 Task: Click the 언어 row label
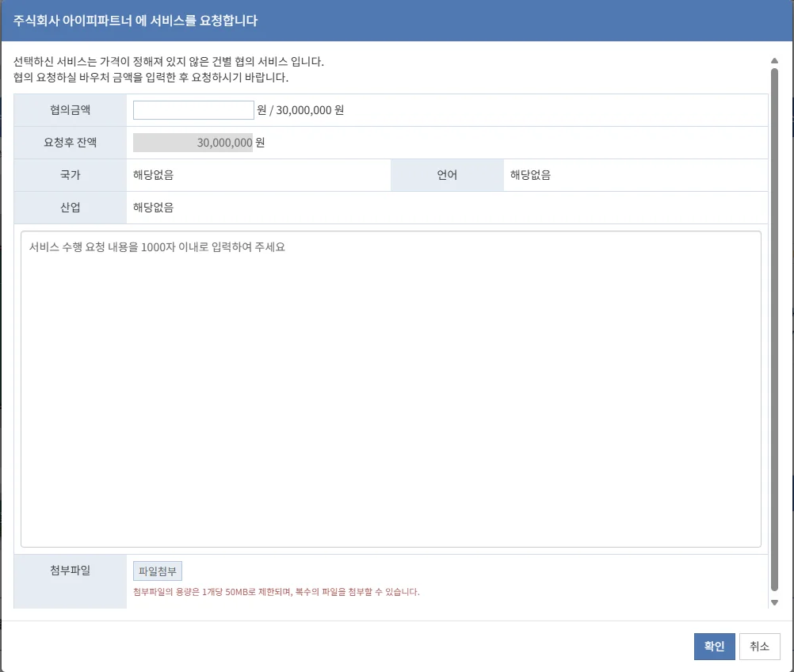[447, 175]
